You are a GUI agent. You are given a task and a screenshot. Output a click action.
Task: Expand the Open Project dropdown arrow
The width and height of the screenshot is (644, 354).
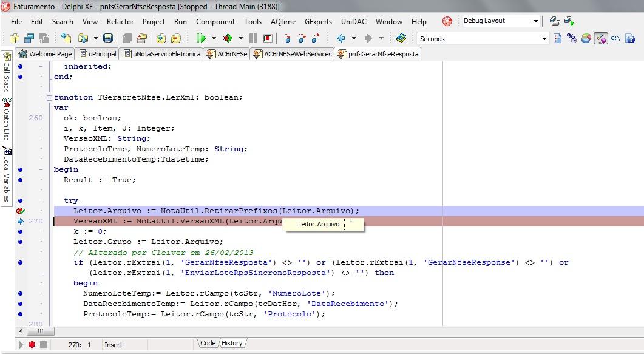[x=96, y=38]
